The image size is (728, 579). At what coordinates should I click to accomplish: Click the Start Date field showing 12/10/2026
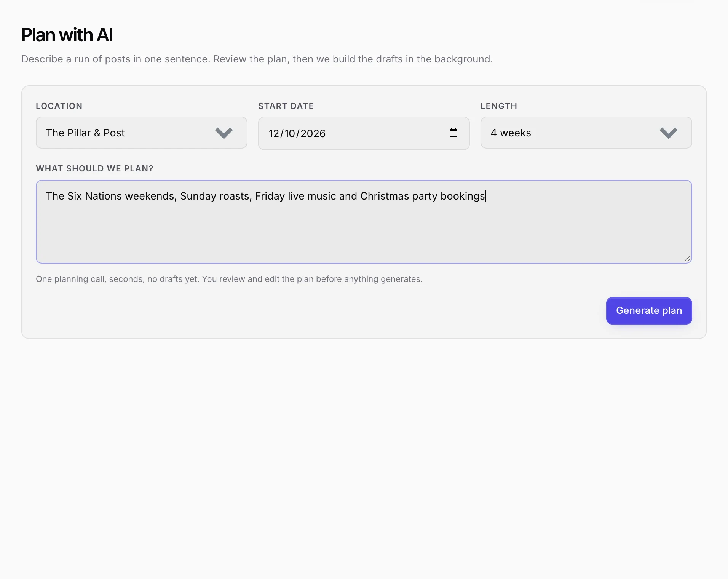pyautogui.click(x=364, y=133)
